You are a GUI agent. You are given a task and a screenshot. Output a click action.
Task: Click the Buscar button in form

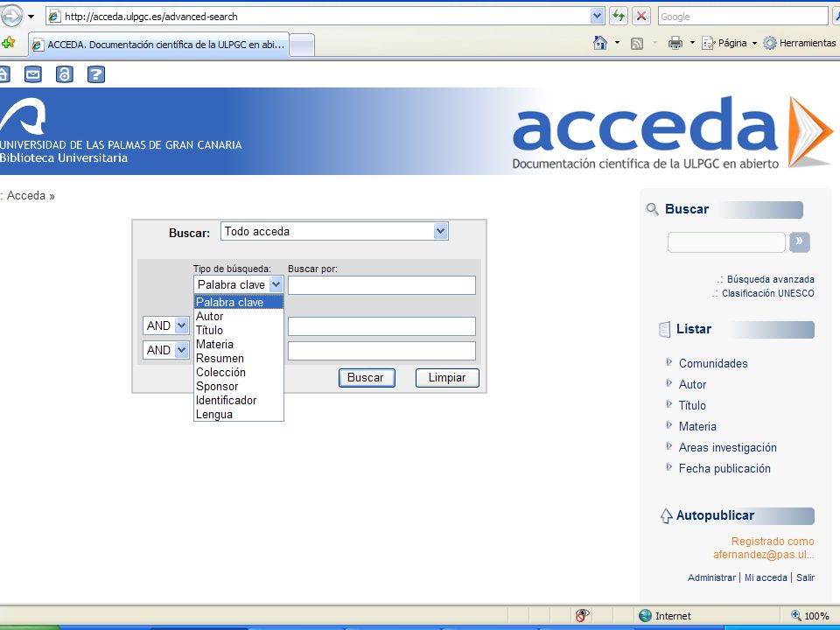(x=367, y=378)
